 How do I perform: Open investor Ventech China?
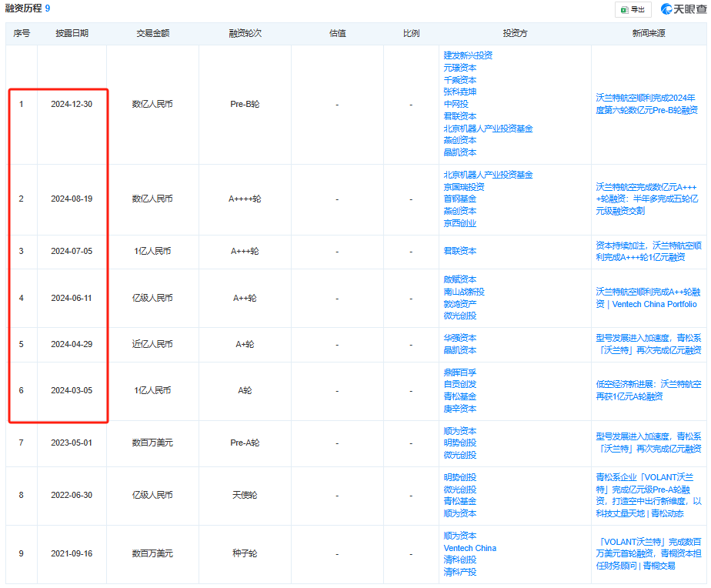[469, 548]
